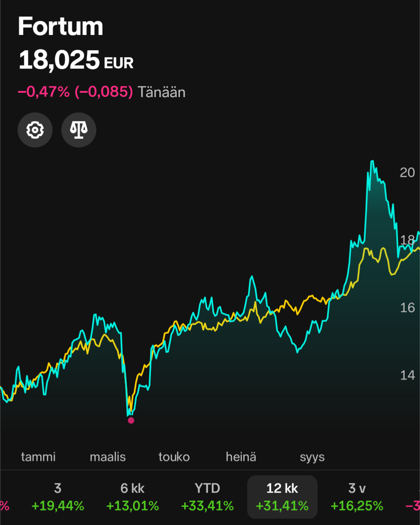Tap the Fortum stock title
The height and width of the screenshot is (525, 420).
coord(60,27)
